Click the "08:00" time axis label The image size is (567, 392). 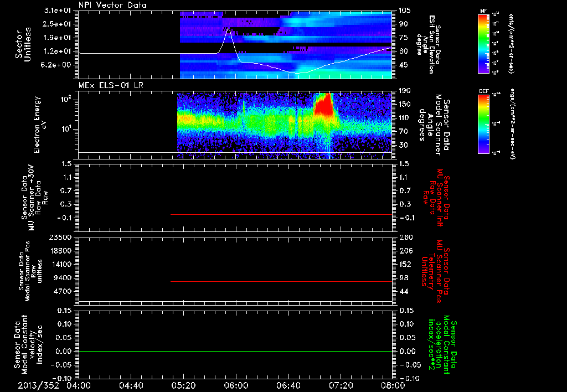(393, 385)
